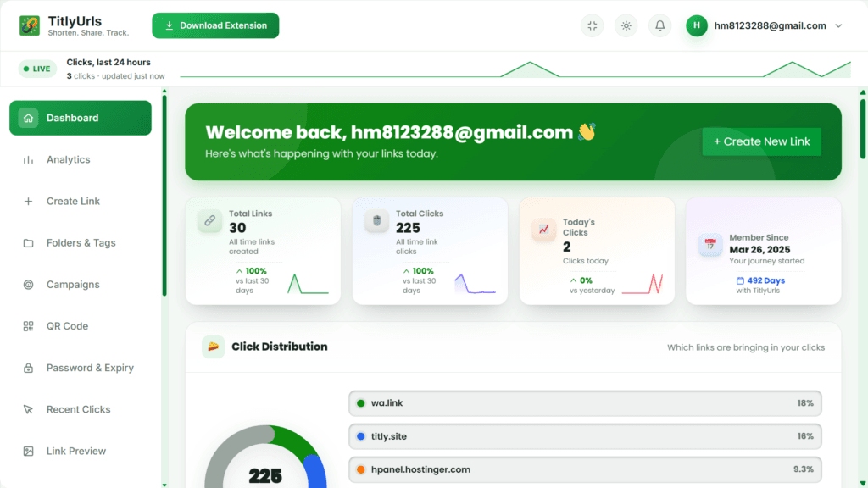Image resolution: width=868 pixels, height=488 pixels.
Task: Open notifications bell
Action: coord(659,25)
